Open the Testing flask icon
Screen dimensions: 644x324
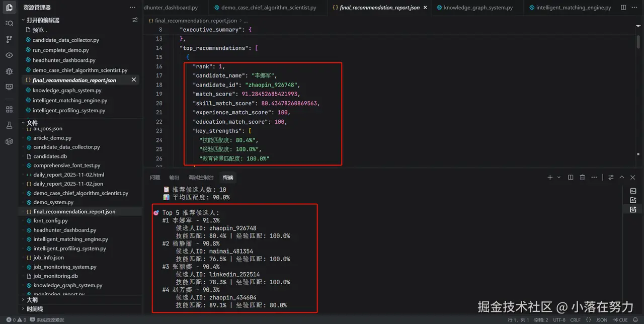click(x=9, y=125)
